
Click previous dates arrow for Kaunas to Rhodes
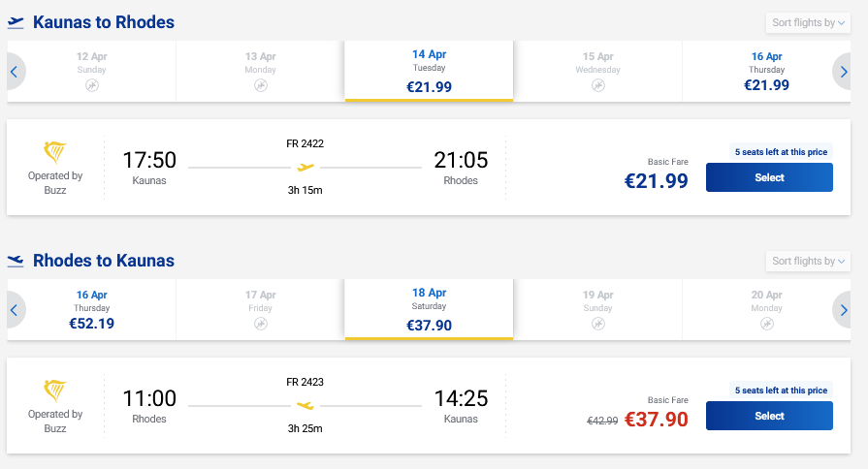(14, 71)
